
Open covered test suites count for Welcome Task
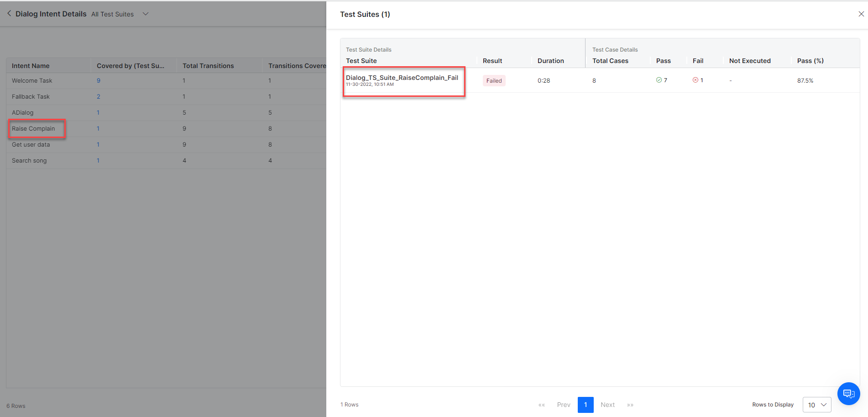99,81
